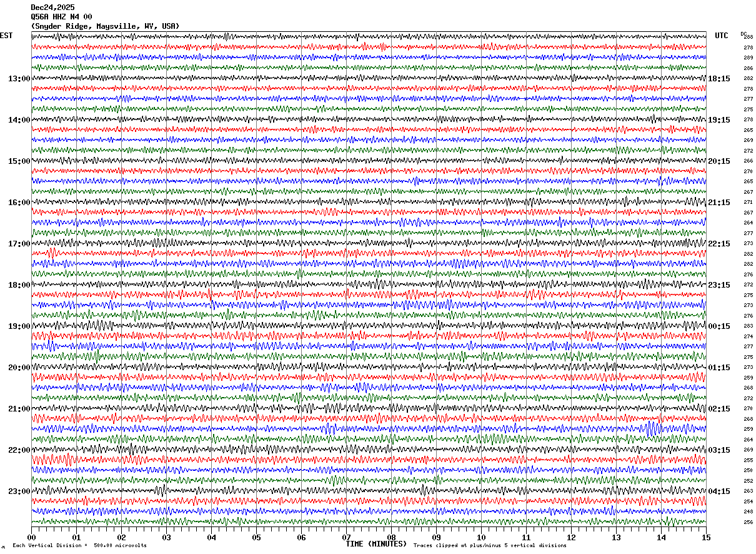Click the EST timezone label
Viewport: 756px width, 554px height.
[6, 36]
